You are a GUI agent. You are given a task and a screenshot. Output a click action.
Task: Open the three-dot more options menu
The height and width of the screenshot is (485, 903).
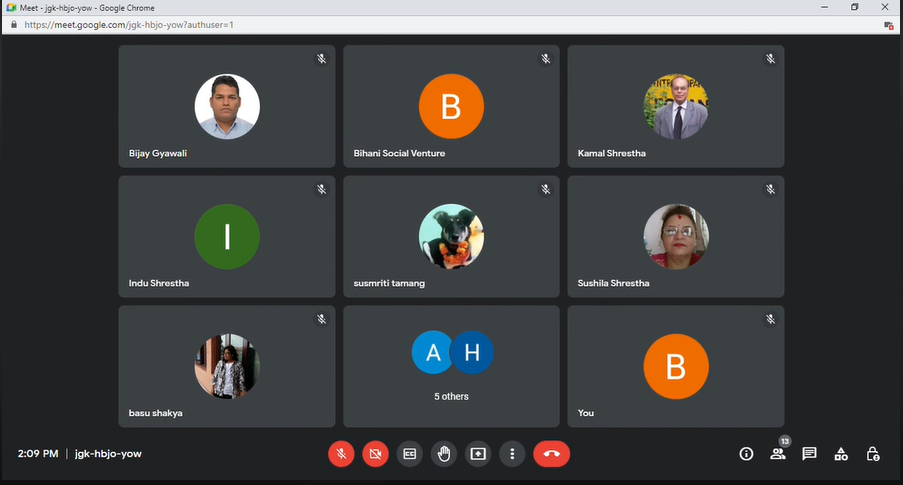point(512,454)
